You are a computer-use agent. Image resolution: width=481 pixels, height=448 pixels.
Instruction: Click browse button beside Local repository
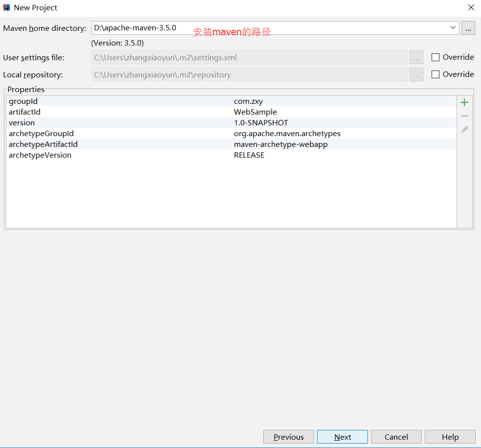coord(416,74)
